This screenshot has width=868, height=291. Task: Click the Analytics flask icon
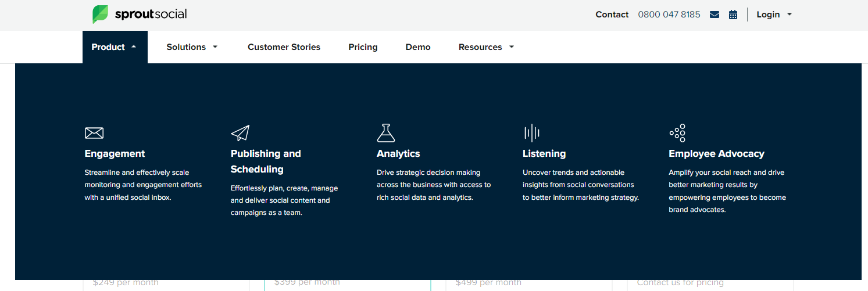[386, 133]
